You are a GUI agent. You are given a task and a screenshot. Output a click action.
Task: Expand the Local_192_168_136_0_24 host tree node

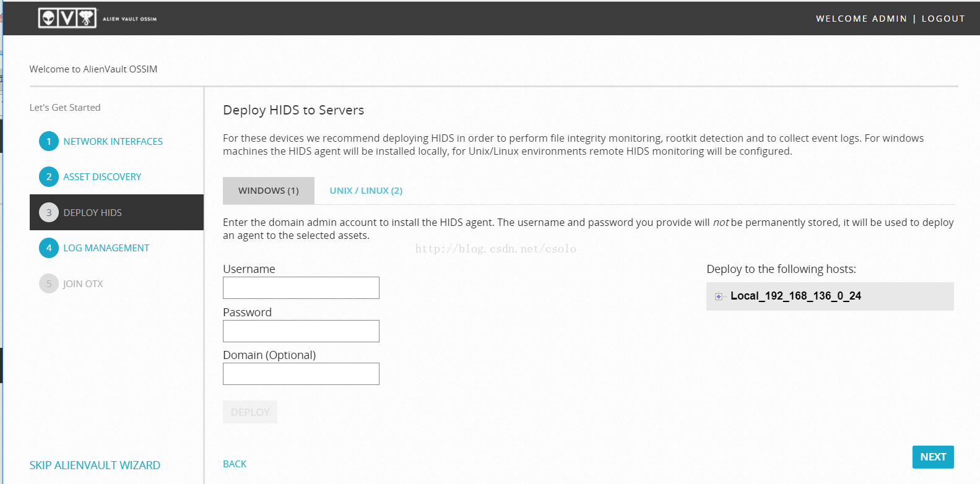(718, 296)
